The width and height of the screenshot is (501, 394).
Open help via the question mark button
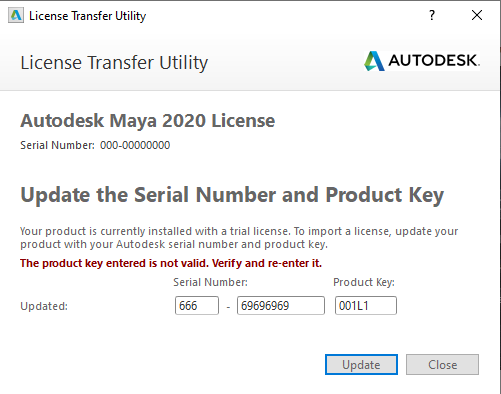[x=432, y=15]
